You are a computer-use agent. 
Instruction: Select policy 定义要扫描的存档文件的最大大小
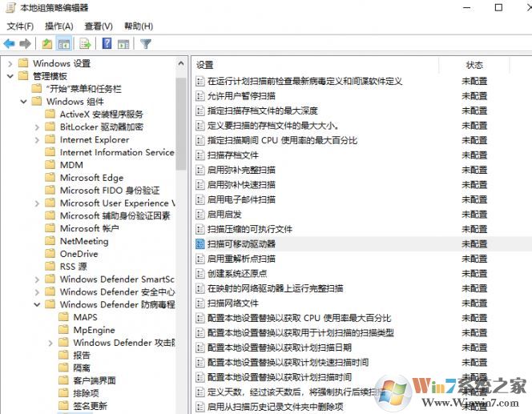[x=272, y=126]
